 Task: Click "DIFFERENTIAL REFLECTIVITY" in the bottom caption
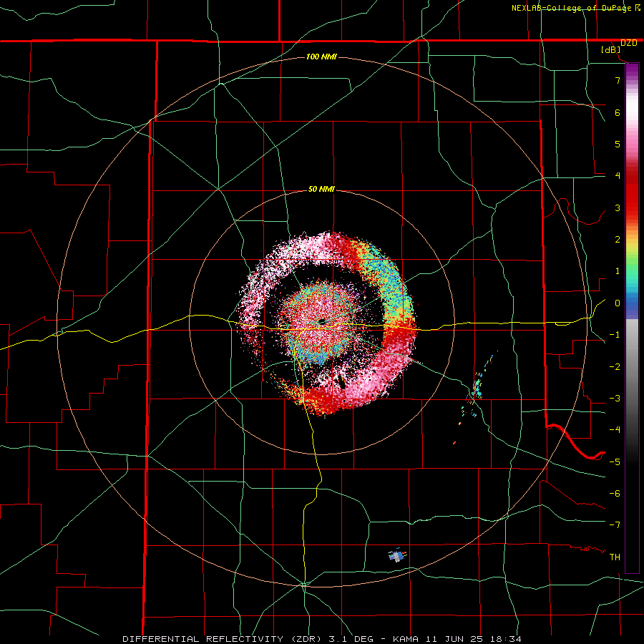(203, 639)
